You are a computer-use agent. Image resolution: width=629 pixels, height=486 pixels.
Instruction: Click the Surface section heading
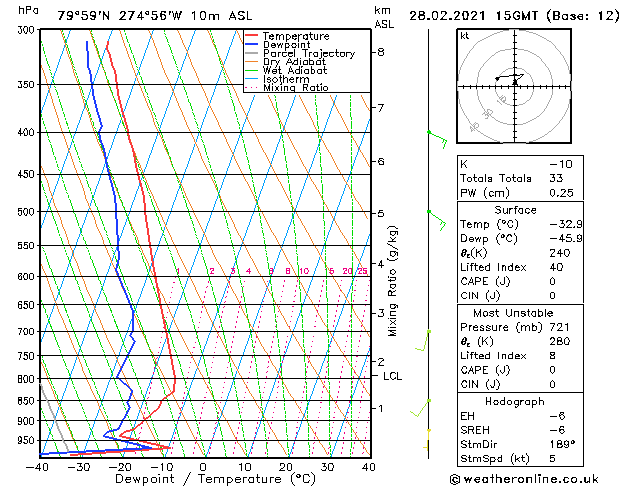(515, 210)
